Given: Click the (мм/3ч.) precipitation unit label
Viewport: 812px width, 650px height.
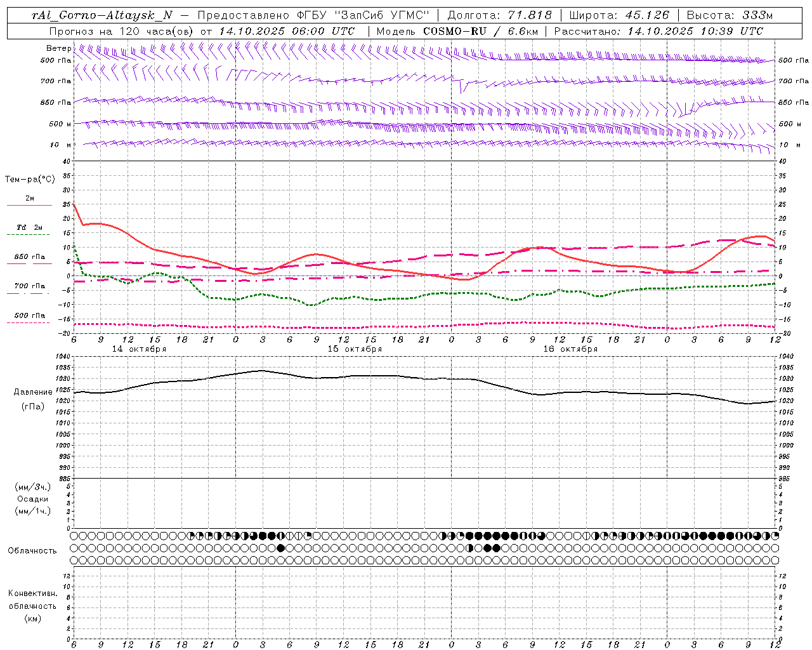Looking at the screenshot, I should (33, 487).
